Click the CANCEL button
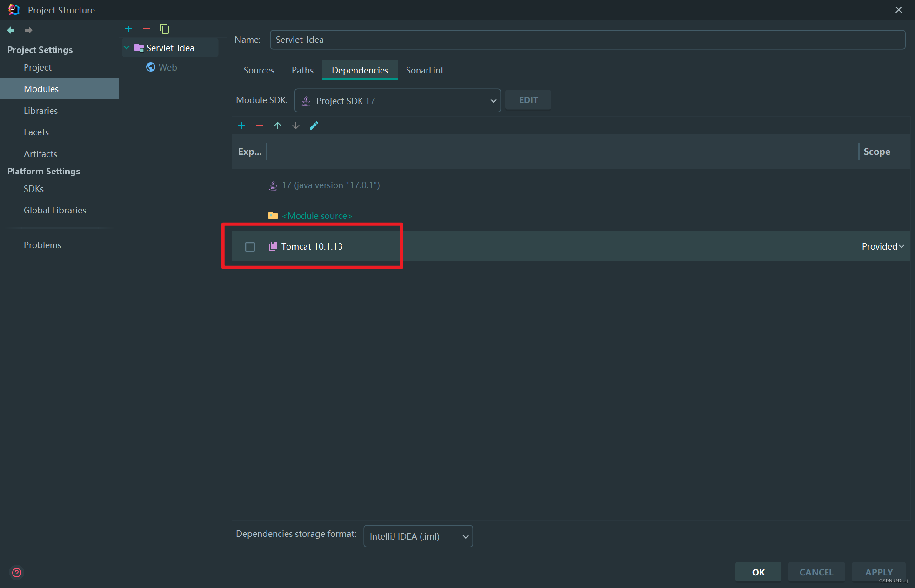This screenshot has width=915, height=588. [816, 572]
